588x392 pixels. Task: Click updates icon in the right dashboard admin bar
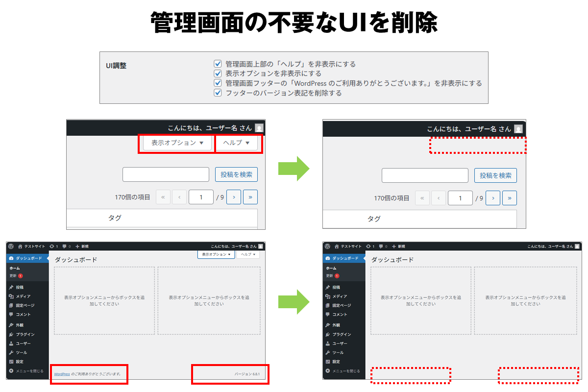coord(368,246)
